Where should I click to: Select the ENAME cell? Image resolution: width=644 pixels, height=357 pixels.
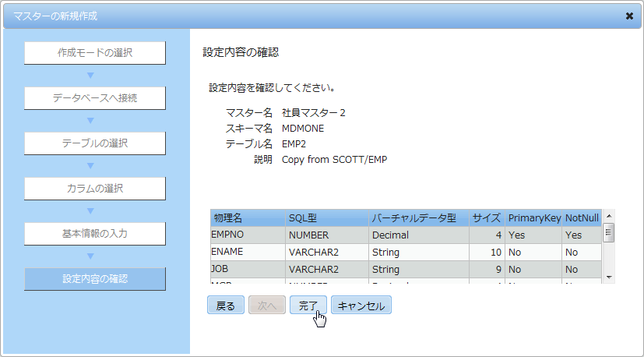click(x=248, y=252)
